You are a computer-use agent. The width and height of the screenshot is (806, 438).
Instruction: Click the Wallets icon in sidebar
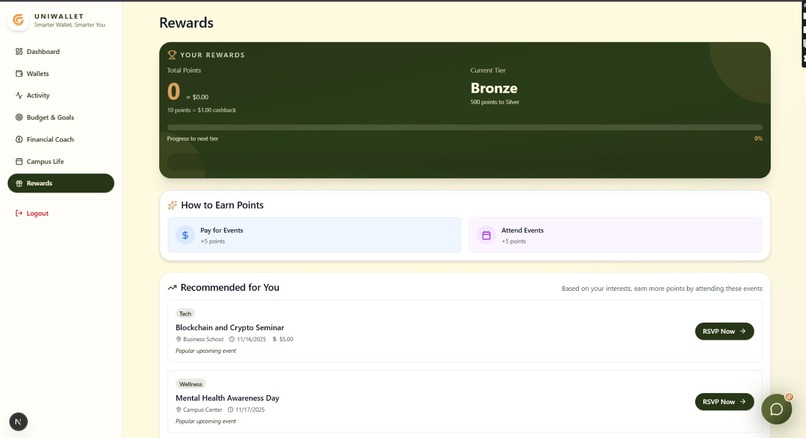click(x=19, y=74)
